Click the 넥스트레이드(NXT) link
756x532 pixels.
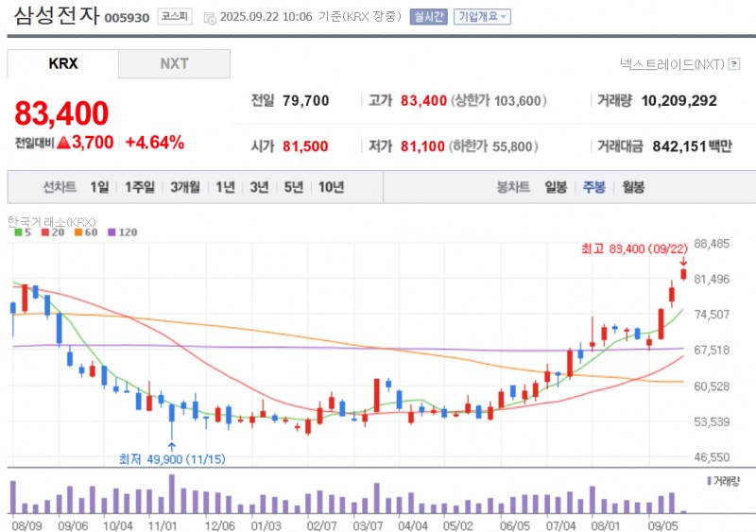point(672,63)
